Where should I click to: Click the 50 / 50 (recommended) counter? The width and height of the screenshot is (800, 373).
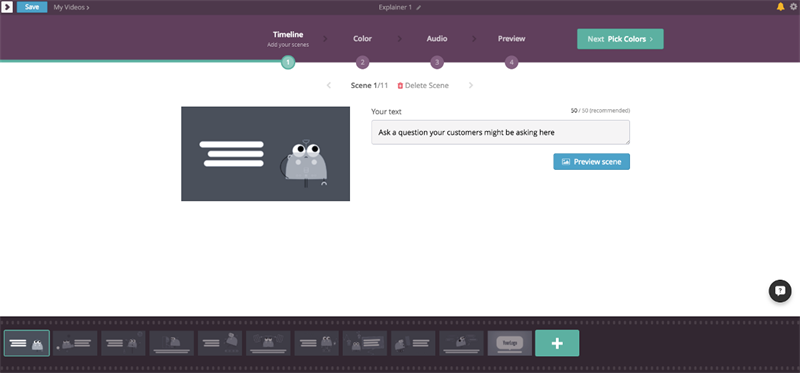pos(600,111)
